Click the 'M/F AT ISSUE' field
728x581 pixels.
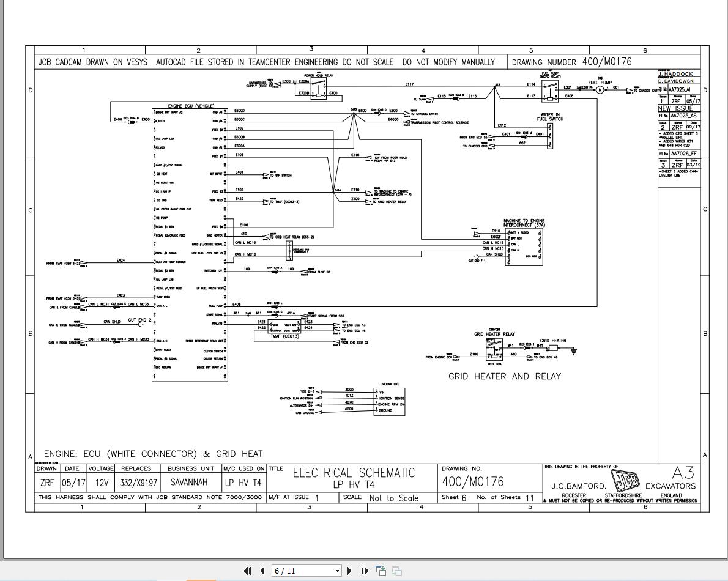click(x=289, y=497)
